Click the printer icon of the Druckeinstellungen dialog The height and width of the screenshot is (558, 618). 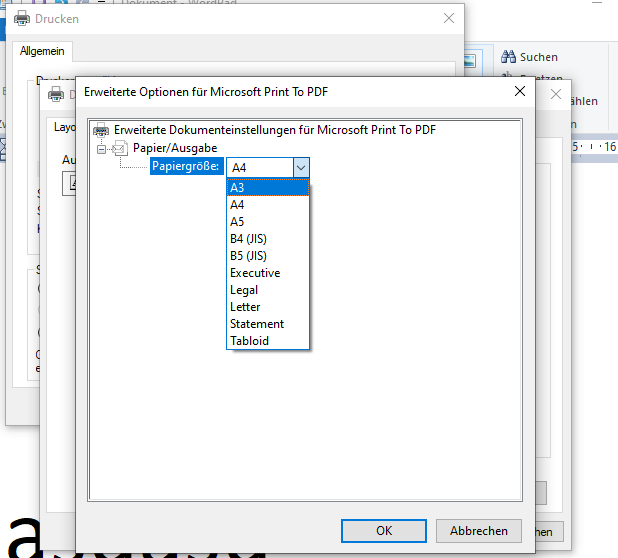click(56, 94)
